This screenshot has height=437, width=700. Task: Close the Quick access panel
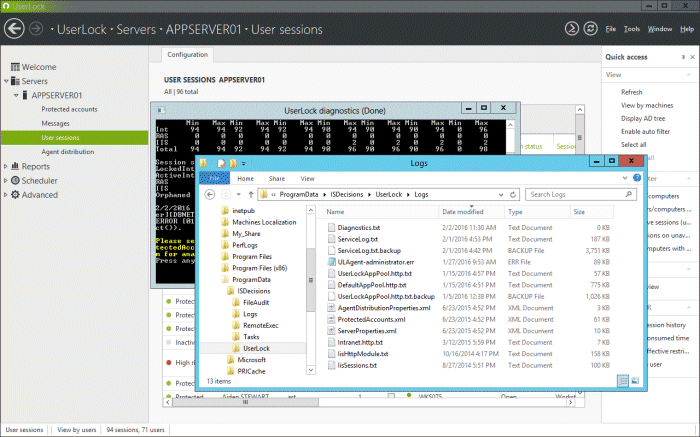point(692,57)
